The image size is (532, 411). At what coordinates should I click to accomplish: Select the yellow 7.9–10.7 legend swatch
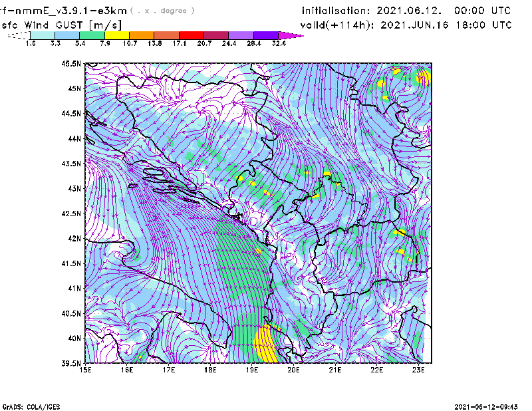[x=117, y=35]
